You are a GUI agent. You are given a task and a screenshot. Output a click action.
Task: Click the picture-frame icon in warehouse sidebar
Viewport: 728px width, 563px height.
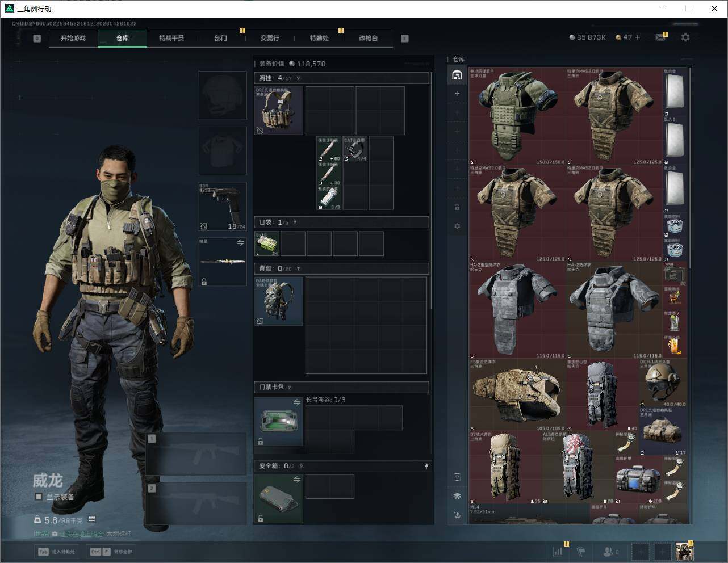[457, 477]
